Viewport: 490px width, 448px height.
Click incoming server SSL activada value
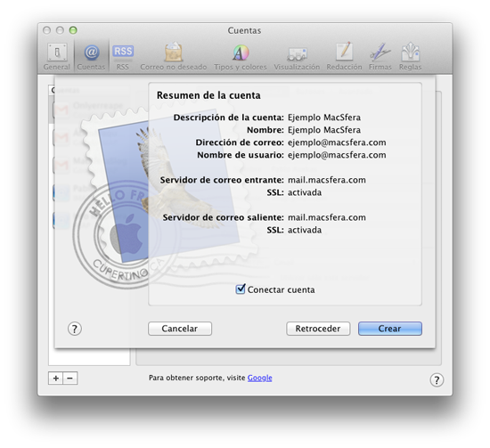(x=305, y=192)
